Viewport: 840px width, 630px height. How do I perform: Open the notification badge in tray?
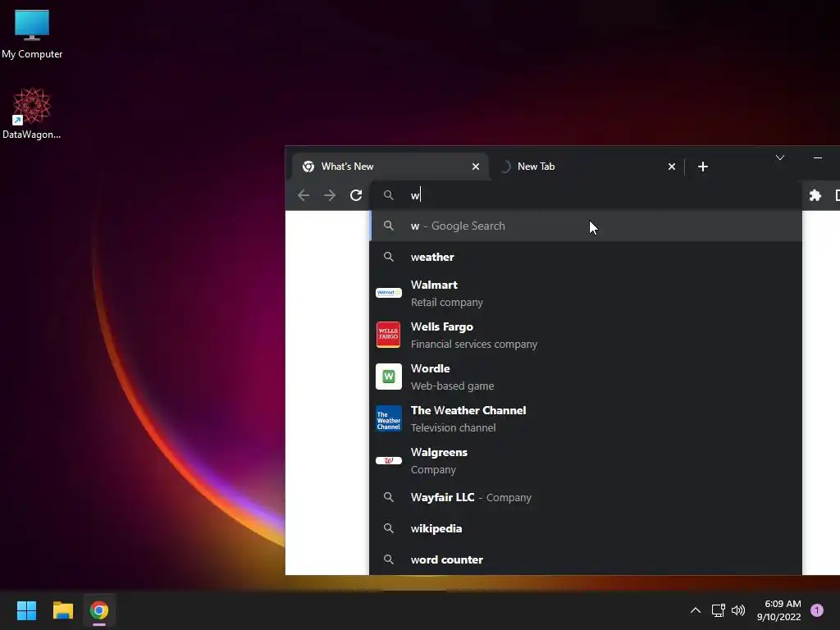[817, 610]
